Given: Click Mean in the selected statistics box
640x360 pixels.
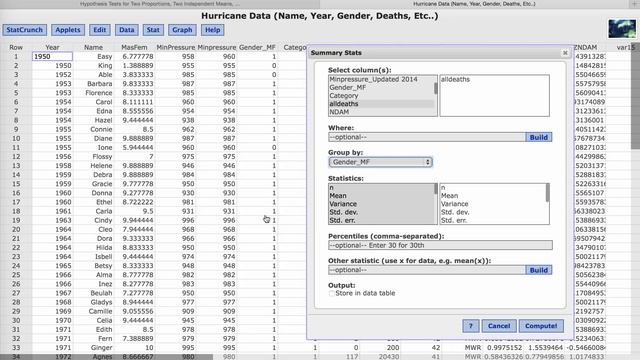Looking at the screenshot, I should (x=449, y=196).
